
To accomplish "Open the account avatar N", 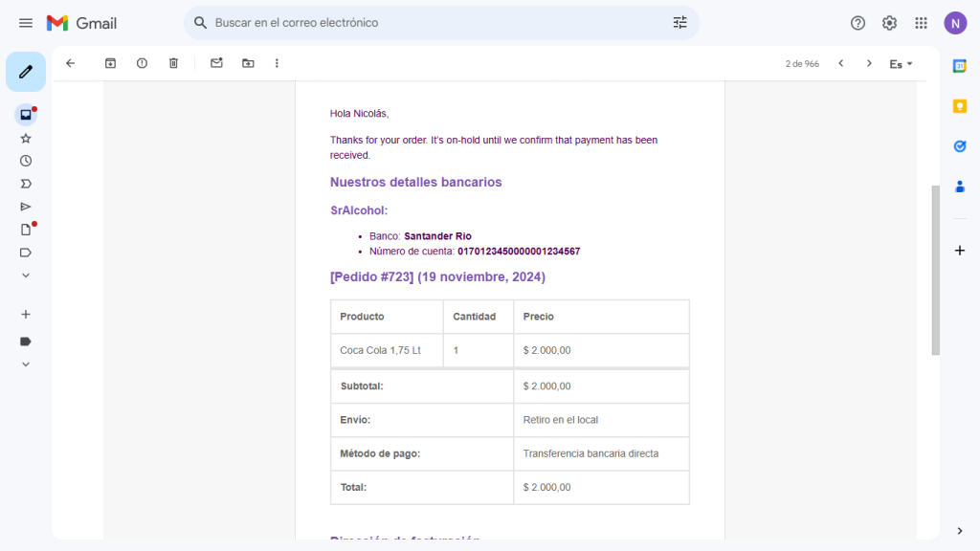I will (955, 23).
